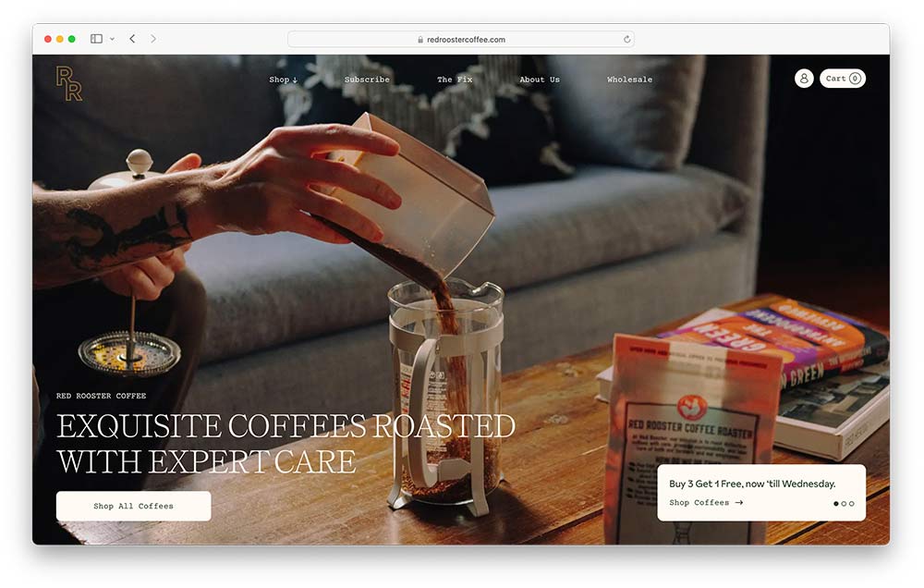The height and width of the screenshot is (588, 924).
Task: Click the lock icon in the address bar
Action: pos(420,40)
